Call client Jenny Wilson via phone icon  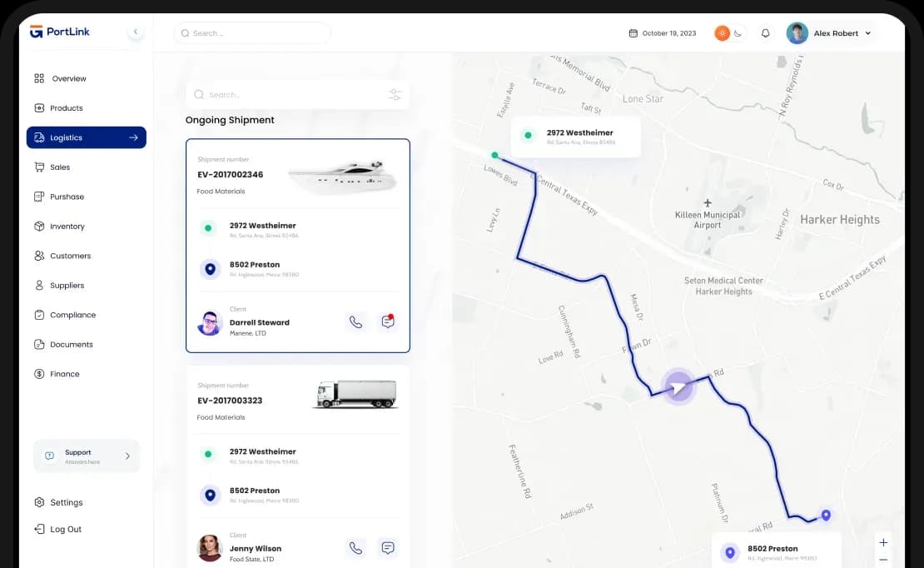355,548
